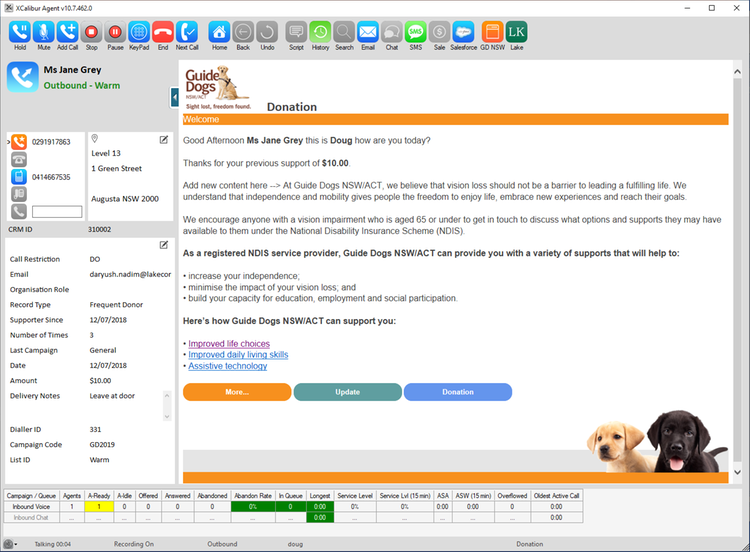Click the grey desk phone icon

(x=19, y=160)
